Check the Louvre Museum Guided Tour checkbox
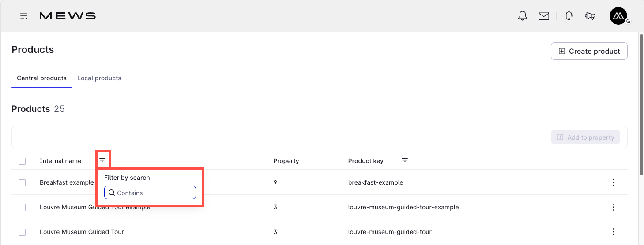The height and width of the screenshot is (245, 644). tap(22, 232)
